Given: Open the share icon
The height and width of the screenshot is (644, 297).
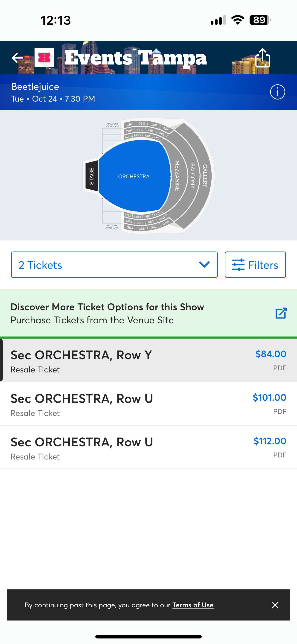Looking at the screenshot, I should pos(263,58).
